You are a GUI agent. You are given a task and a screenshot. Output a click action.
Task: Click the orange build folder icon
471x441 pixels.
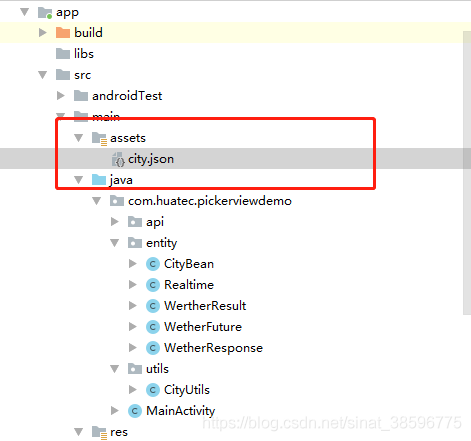click(x=63, y=33)
